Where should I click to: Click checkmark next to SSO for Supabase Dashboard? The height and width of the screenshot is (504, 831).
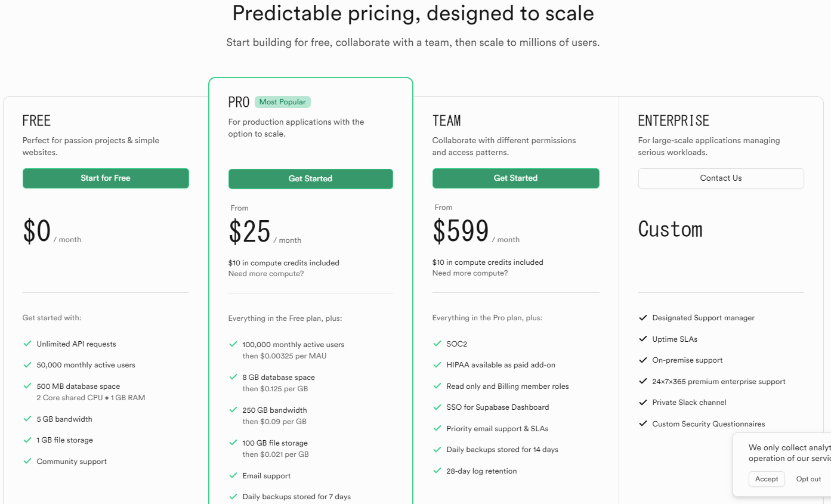pyautogui.click(x=437, y=407)
